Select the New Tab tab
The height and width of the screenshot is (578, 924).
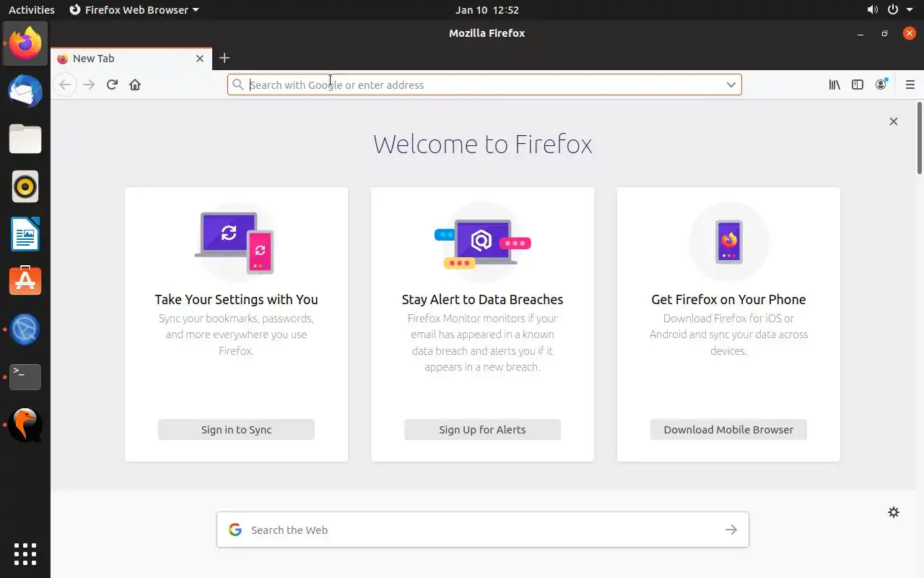tap(123, 59)
